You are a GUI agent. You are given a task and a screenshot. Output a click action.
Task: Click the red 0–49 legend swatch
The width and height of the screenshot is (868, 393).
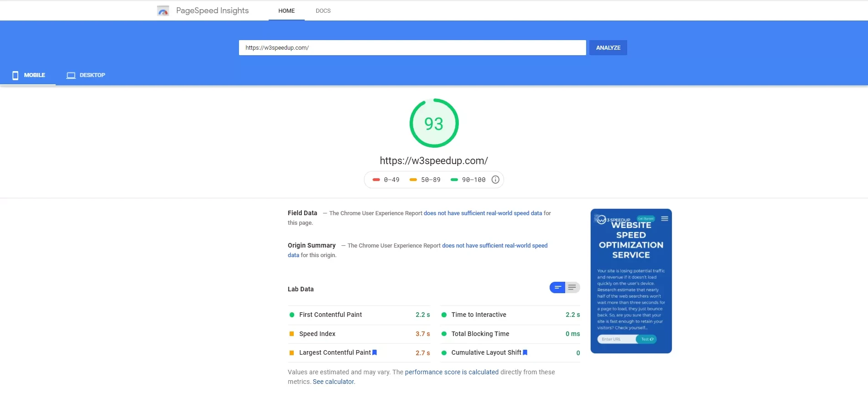pyautogui.click(x=376, y=180)
